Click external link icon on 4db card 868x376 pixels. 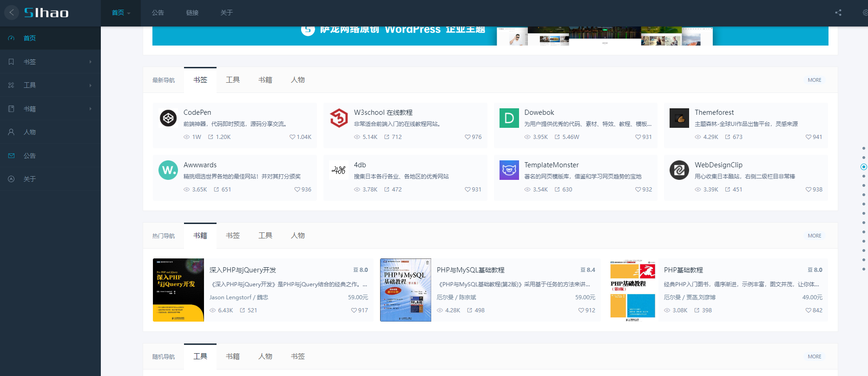(x=387, y=190)
